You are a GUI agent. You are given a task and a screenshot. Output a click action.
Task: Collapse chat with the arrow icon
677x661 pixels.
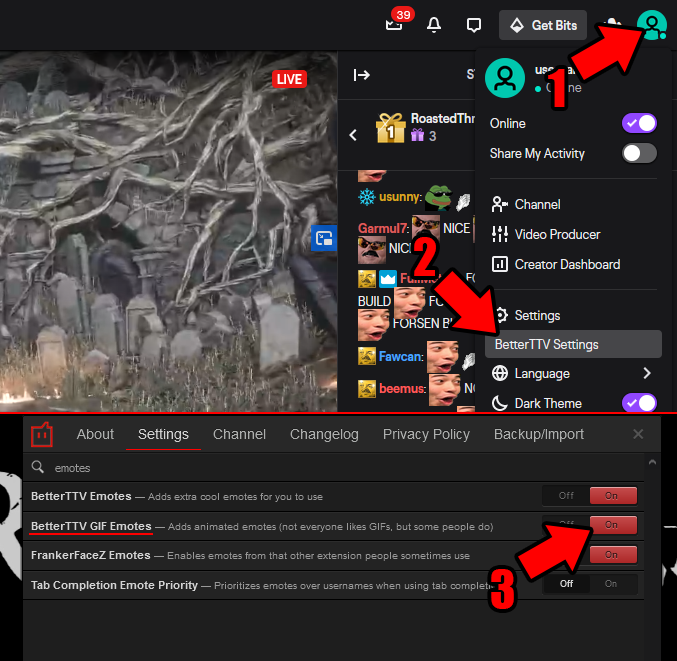click(361, 75)
